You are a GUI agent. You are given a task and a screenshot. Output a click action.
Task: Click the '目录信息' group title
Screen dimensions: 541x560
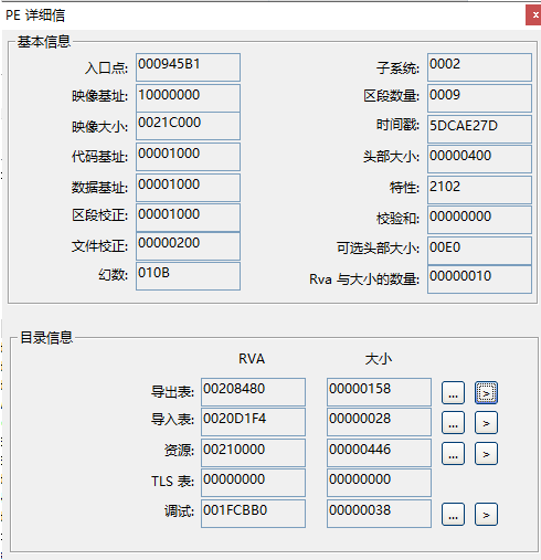(46, 338)
